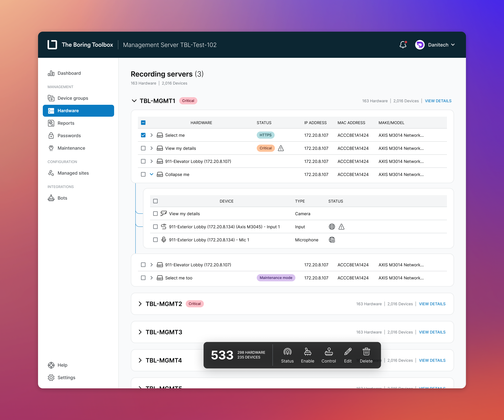Click View Details for TBL-MGMT1

(438, 101)
